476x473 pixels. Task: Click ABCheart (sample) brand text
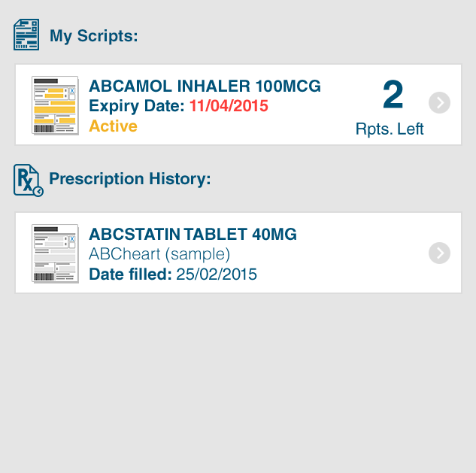[x=159, y=254]
